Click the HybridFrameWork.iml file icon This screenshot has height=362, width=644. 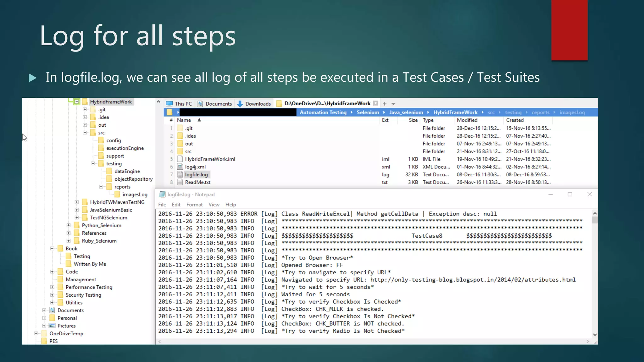180,159
